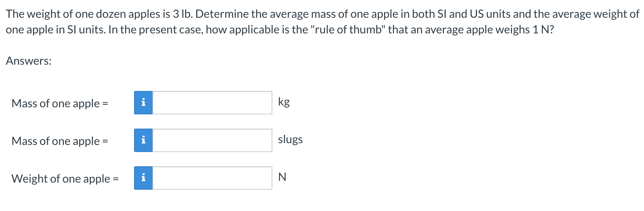Click the info icon beside the N answer field
Viewport: 644px width, 211px height.
click(x=143, y=179)
